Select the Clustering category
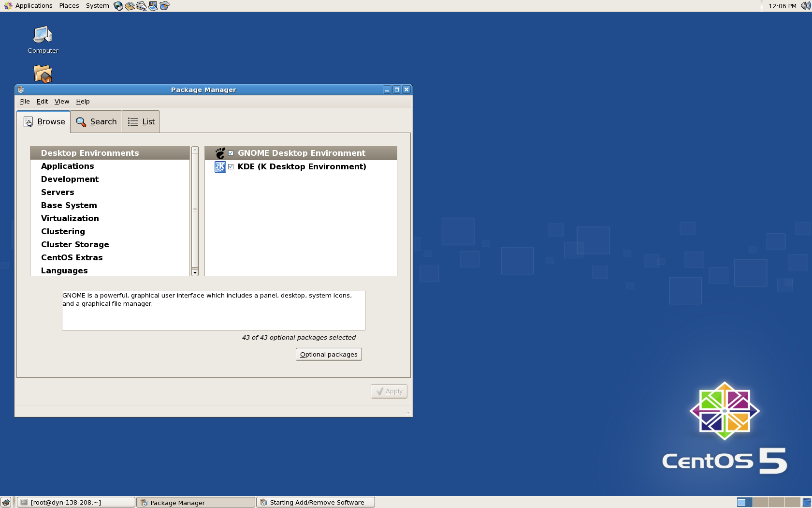The height and width of the screenshot is (508, 812). (110, 231)
